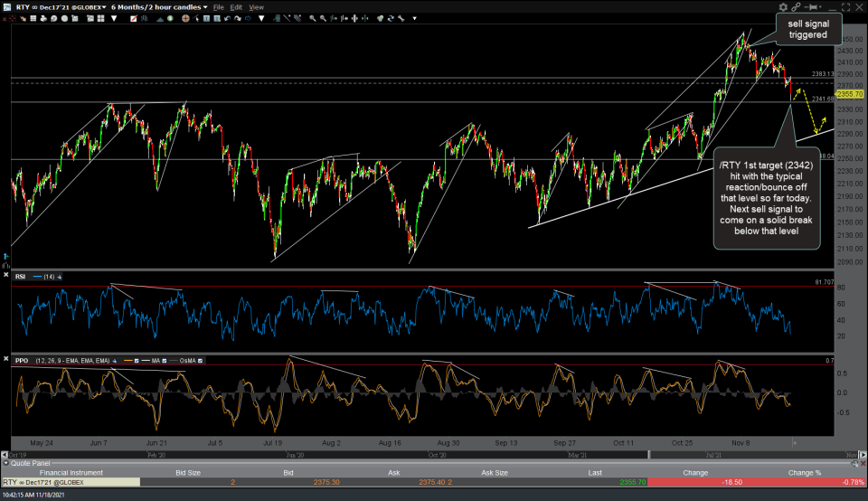
Task: Open the File menu
Action: pyautogui.click(x=218, y=6)
